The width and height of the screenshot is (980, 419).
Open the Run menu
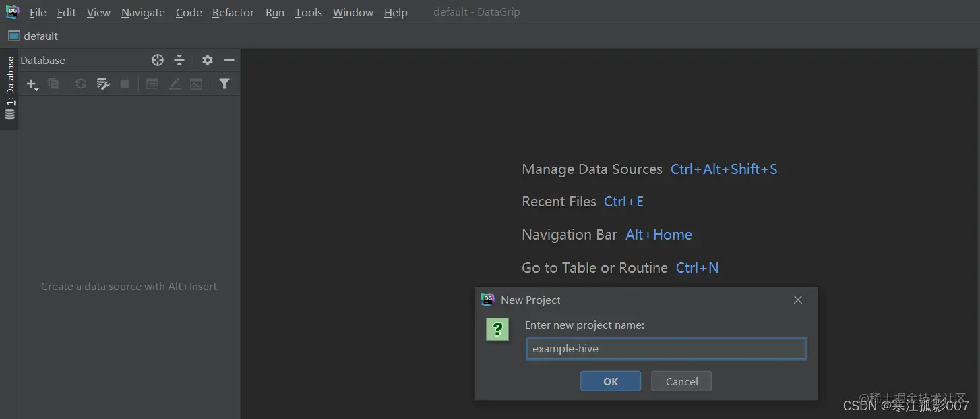pos(275,12)
